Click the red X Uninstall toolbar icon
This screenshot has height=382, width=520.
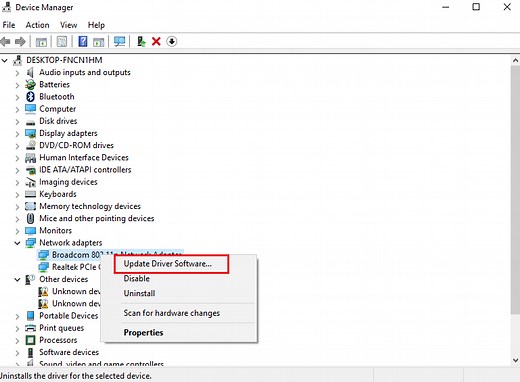(x=156, y=42)
